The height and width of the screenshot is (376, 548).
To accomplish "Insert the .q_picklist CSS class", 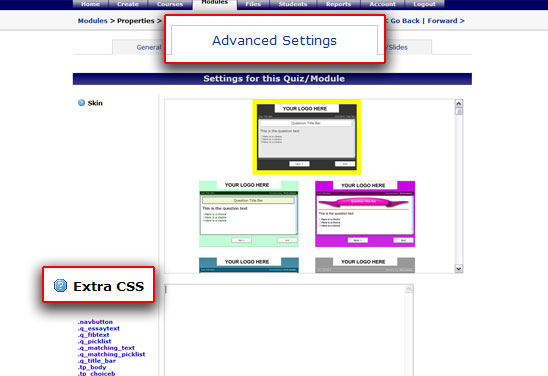I will pyautogui.click(x=94, y=341).
